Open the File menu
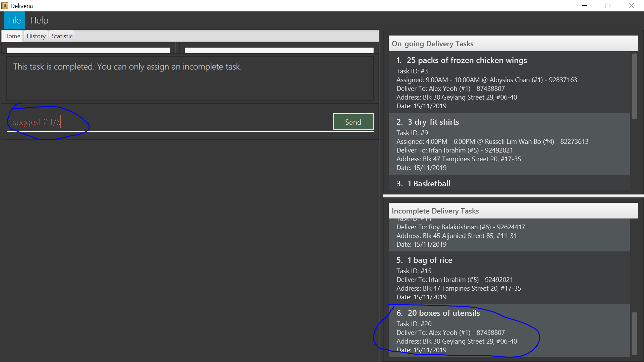The width and height of the screenshot is (644, 362). pos(14,20)
